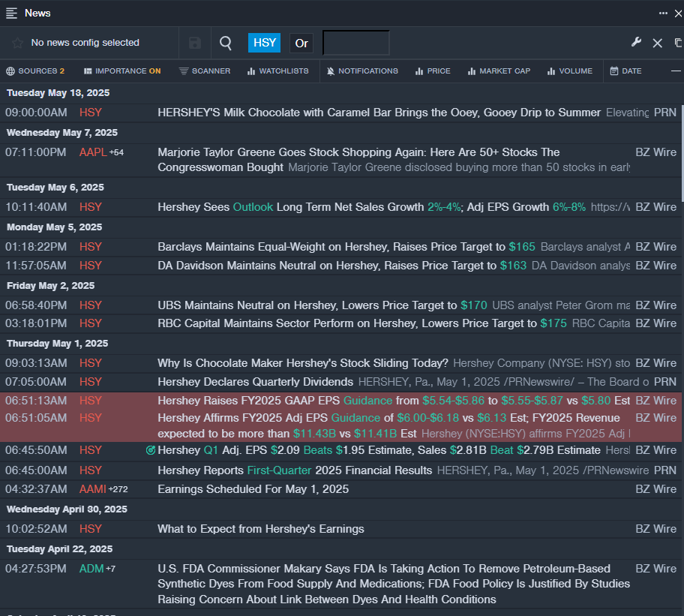Select the HSY symbol filter chip
684x616 pixels.
tap(264, 43)
